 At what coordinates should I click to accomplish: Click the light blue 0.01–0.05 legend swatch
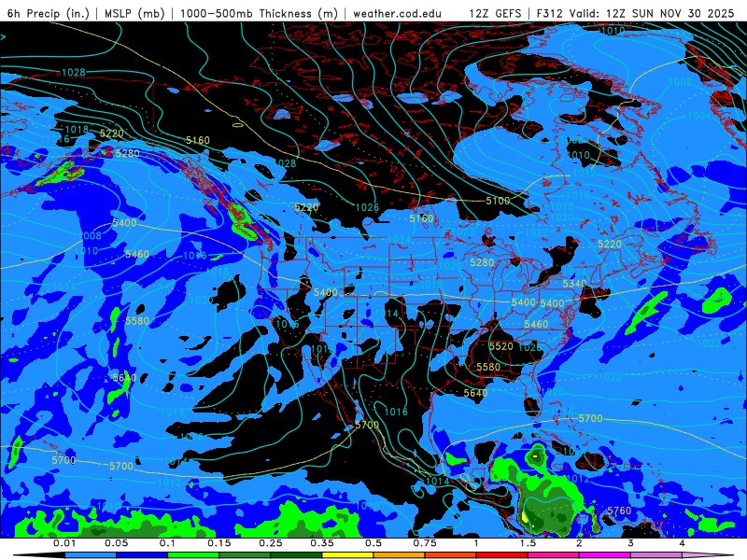(x=91, y=555)
